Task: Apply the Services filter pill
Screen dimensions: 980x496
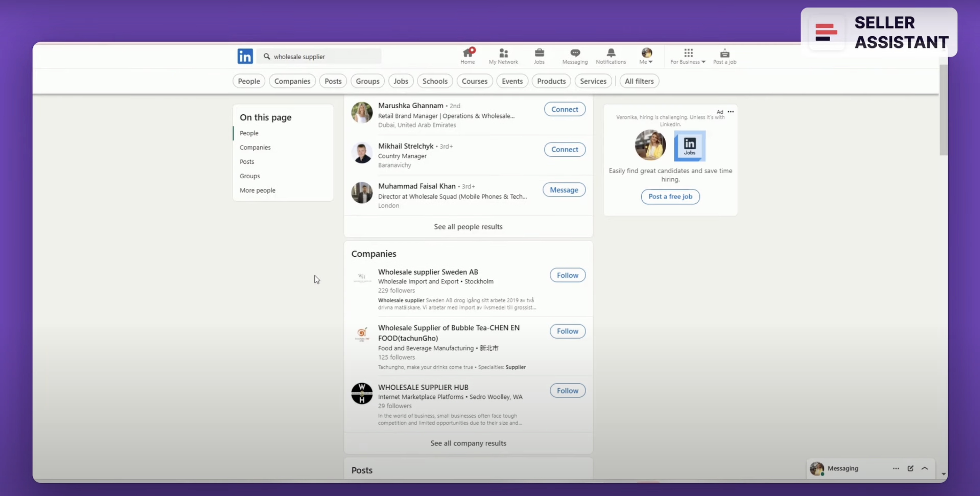Action: coord(593,81)
